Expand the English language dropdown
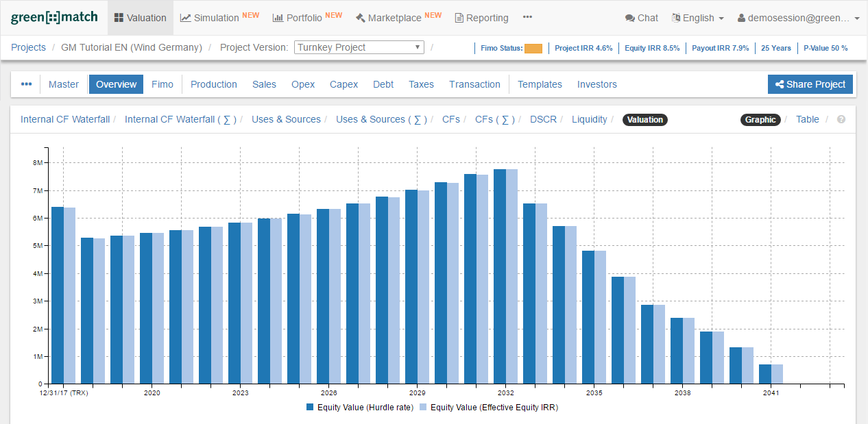 point(697,18)
